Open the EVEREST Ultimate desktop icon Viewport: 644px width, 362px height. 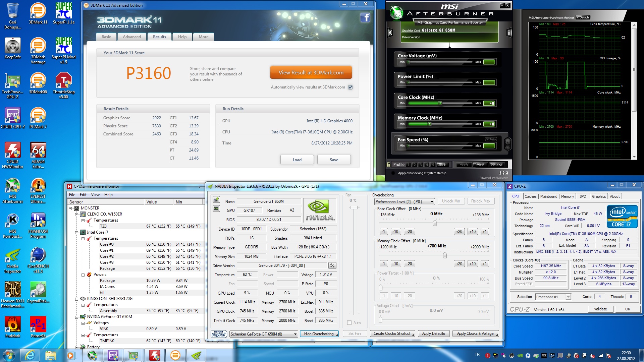click(x=38, y=190)
